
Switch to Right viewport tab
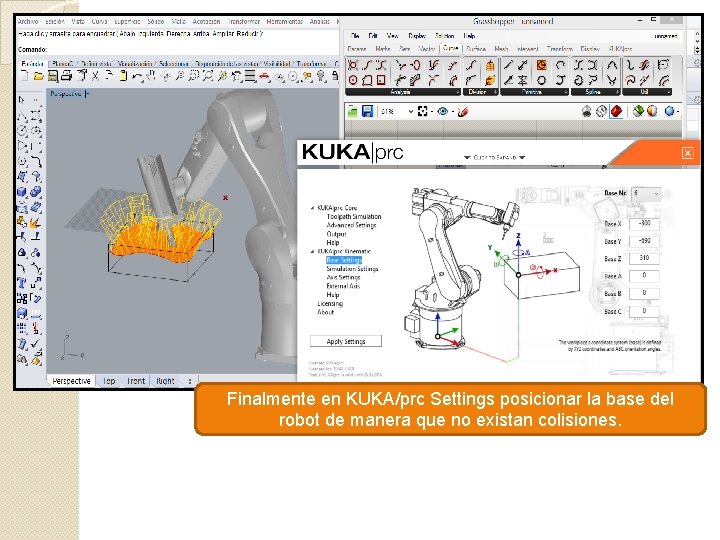165,381
